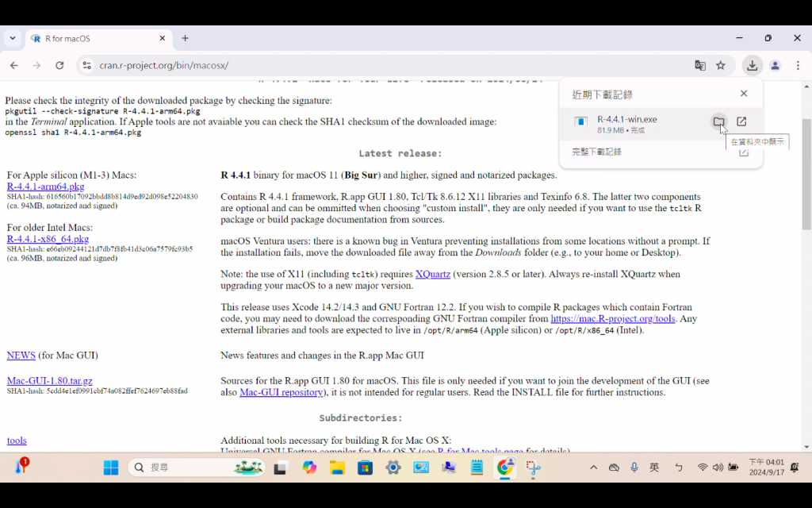View site information icon beside the URL
Screen dimensions: 812x508
(87, 65)
